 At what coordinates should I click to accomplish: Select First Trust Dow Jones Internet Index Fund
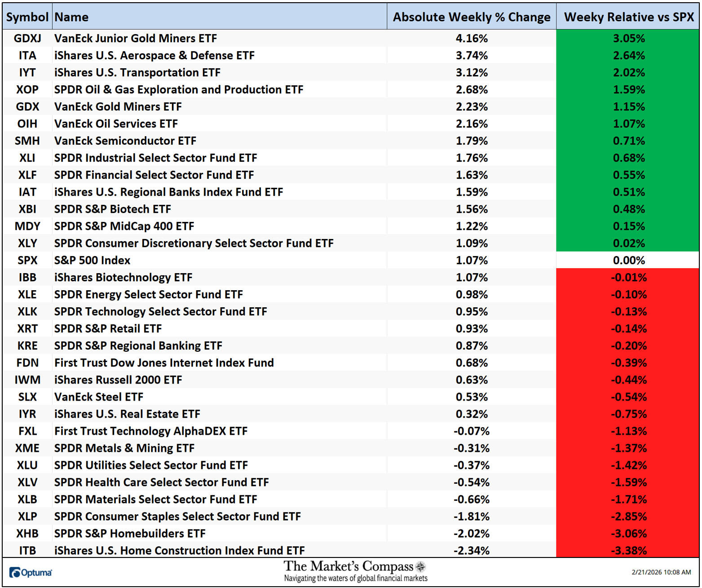[164, 363]
